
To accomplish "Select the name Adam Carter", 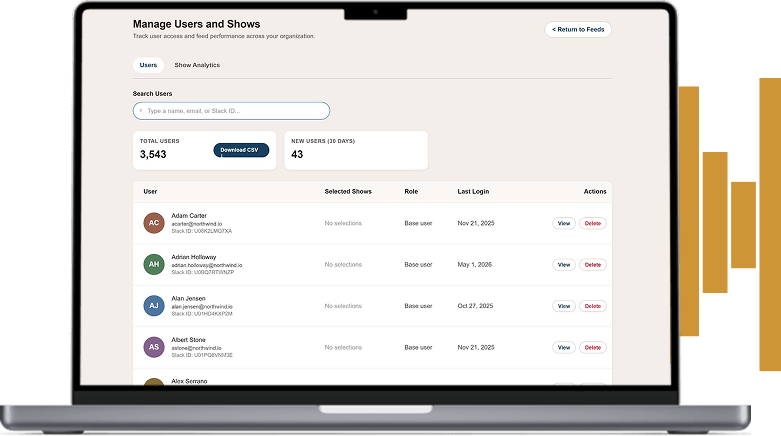I will point(189,216).
